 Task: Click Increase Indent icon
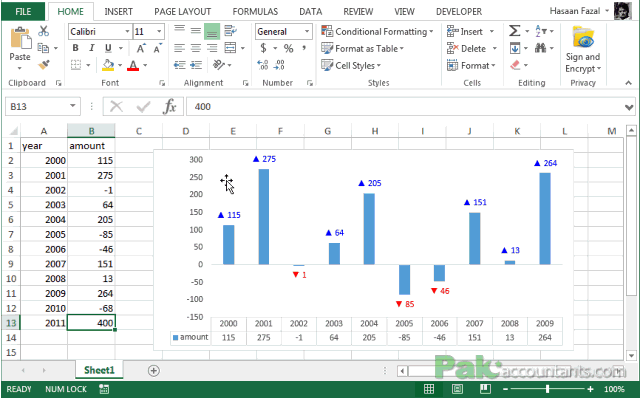coord(196,65)
